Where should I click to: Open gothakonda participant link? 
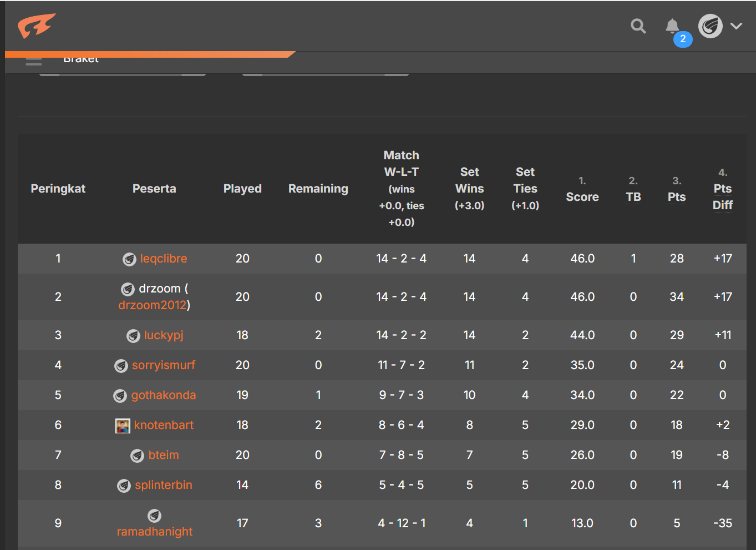tap(164, 395)
